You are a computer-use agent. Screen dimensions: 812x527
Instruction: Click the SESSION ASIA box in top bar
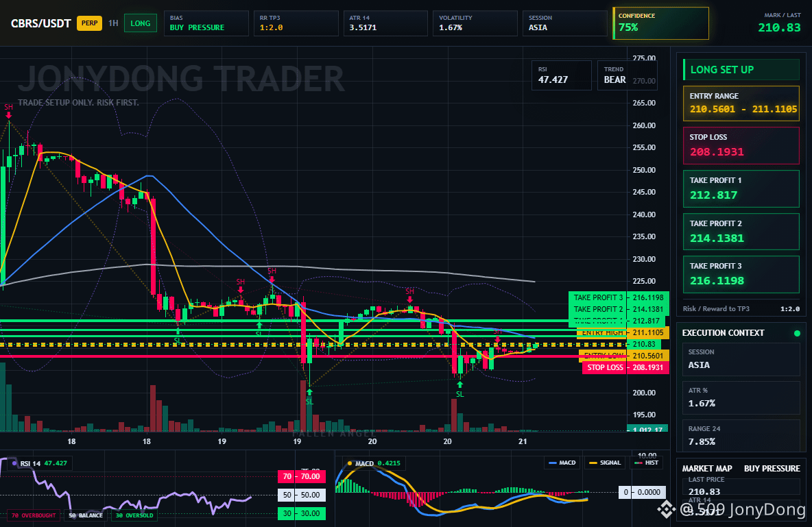pyautogui.click(x=564, y=23)
